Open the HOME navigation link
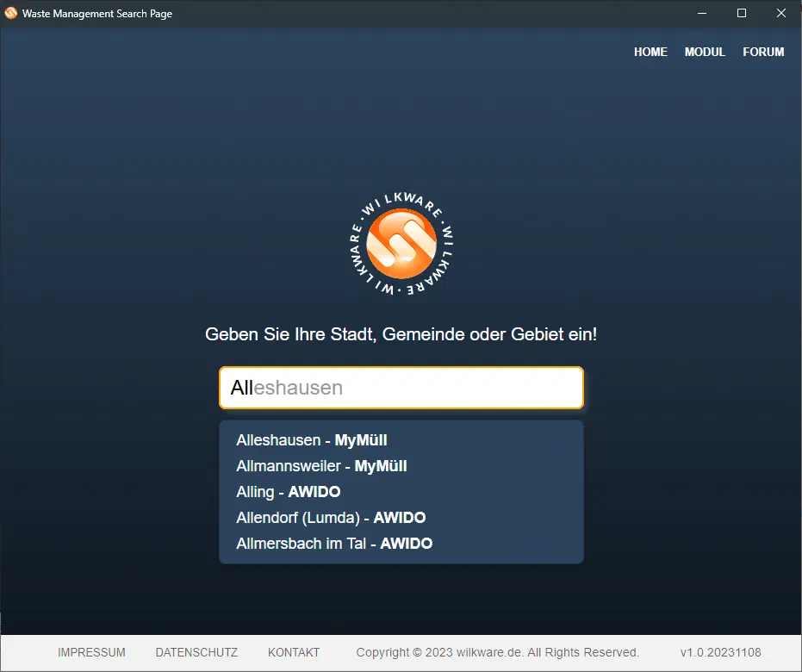802x672 pixels. (650, 52)
